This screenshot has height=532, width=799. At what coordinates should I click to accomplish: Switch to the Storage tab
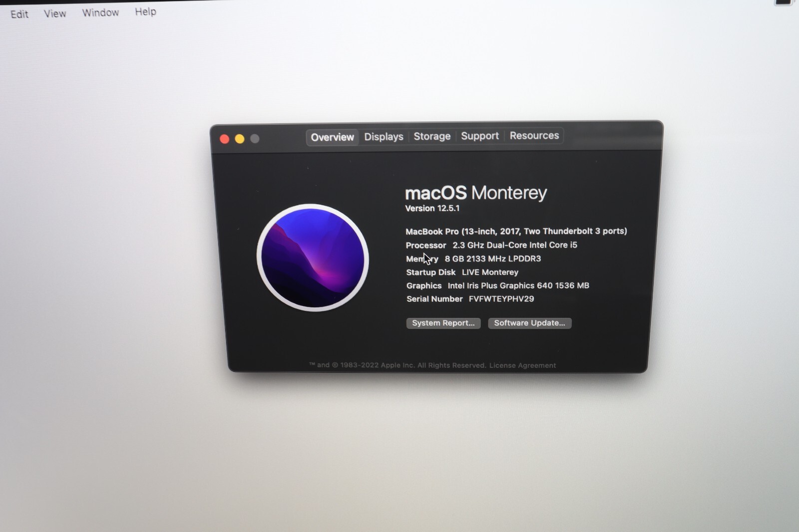pos(432,136)
